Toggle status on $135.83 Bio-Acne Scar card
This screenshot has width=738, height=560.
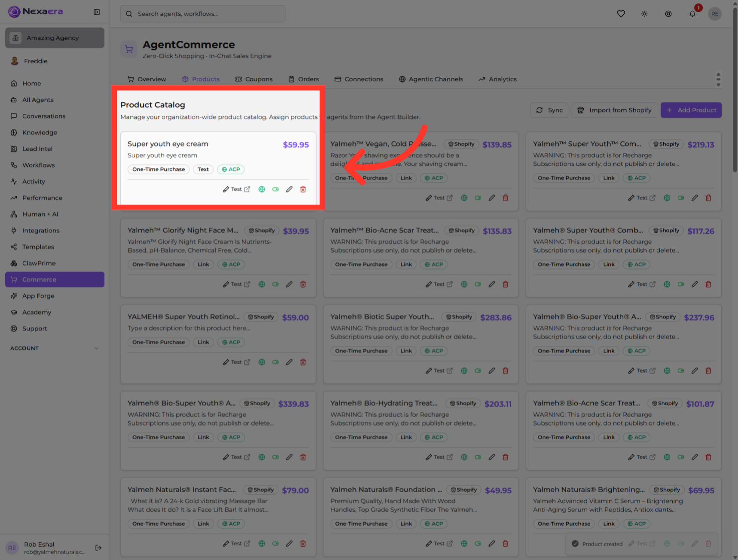478,284
